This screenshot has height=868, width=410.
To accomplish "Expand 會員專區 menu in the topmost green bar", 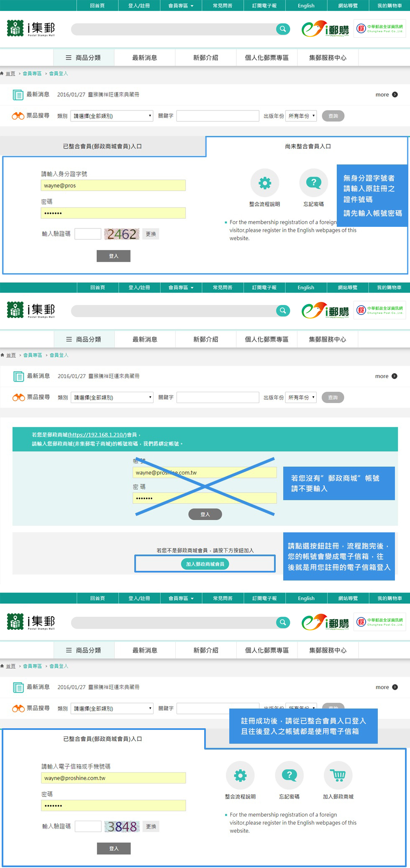I will click(x=181, y=5).
